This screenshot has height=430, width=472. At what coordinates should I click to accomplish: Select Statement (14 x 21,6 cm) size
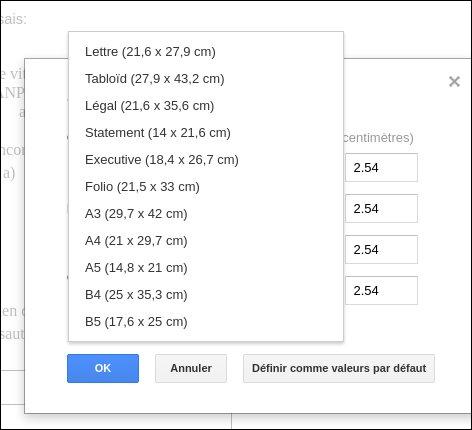206,133
